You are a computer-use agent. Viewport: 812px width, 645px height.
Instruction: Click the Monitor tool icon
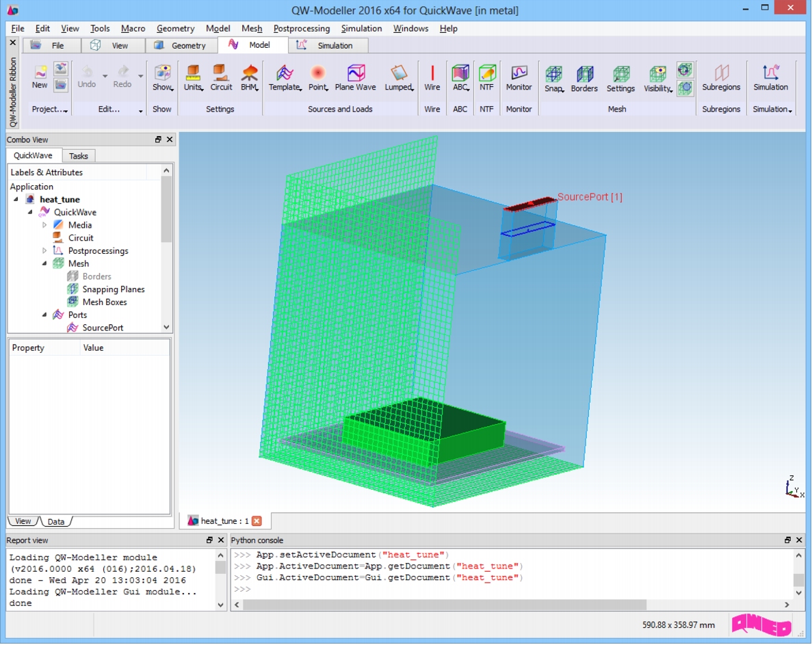pyautogui.click(x=519, y=77)
